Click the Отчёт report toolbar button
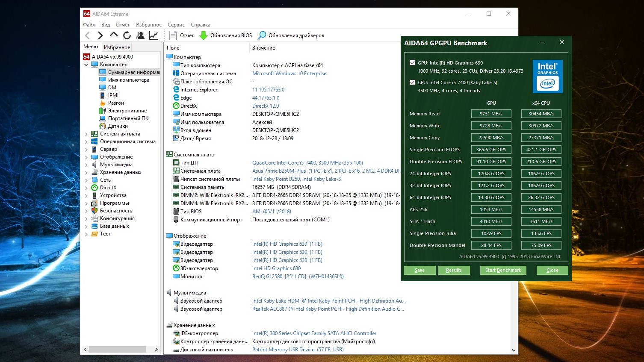Image resolution: width=644 pixels, height=362 pixels. point(182,35)
